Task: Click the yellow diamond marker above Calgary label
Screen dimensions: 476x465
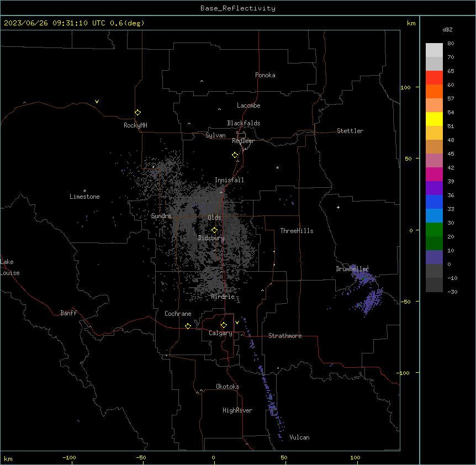Action: 224,325
